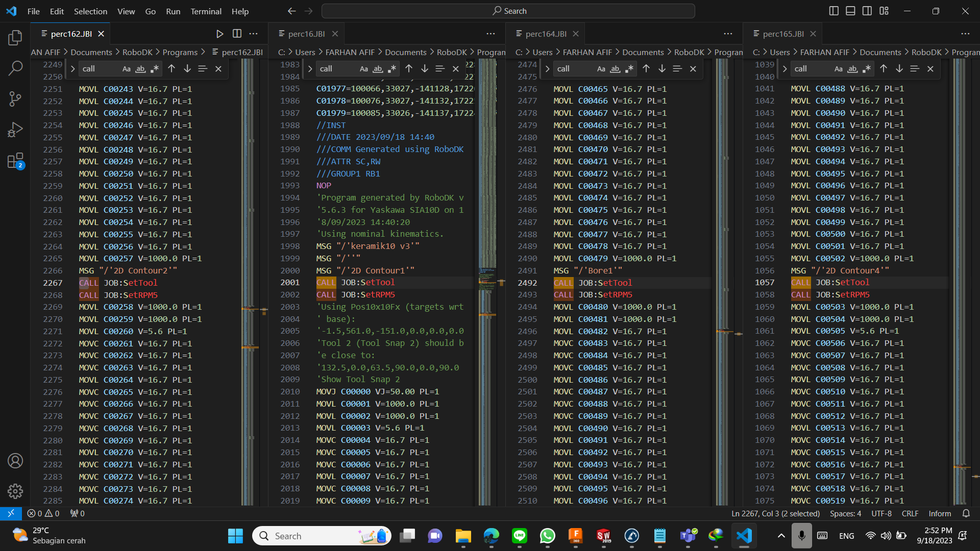Open the Explorer sidebar view
Viewport: 980px width, 551px height.
coord(15,38)
